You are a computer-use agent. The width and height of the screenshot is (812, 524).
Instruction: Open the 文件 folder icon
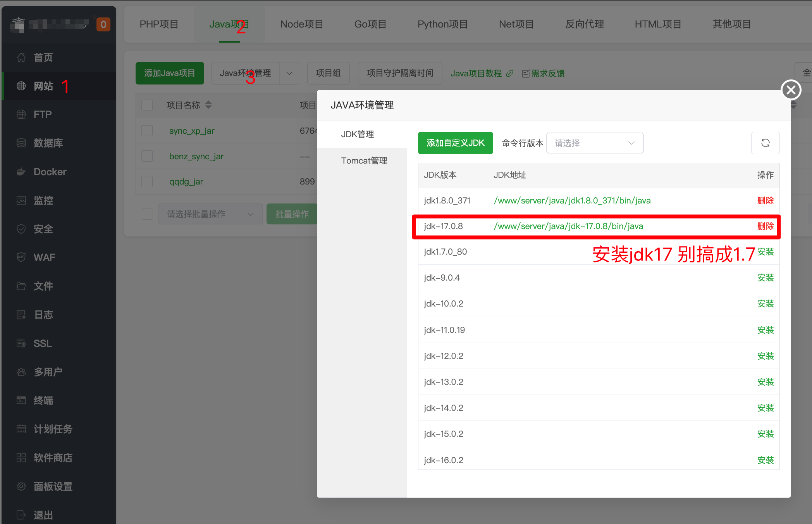pyautogui.click(x=21, y=286)
